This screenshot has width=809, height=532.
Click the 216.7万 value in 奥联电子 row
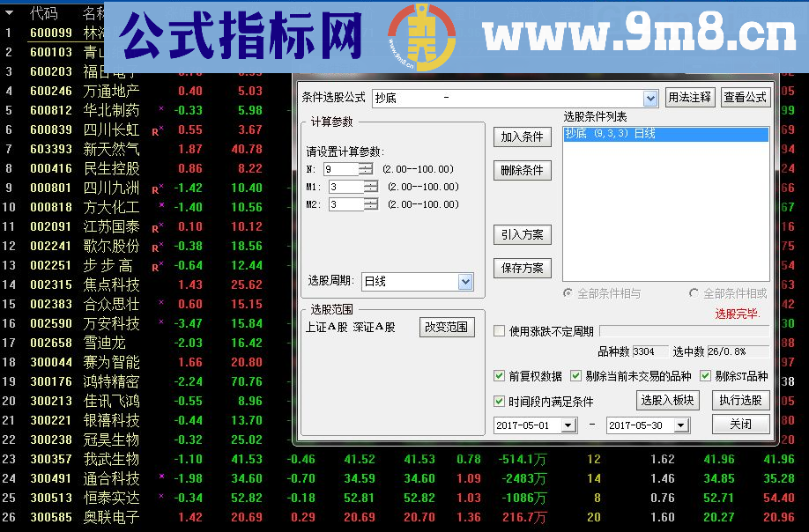[524, 518]
